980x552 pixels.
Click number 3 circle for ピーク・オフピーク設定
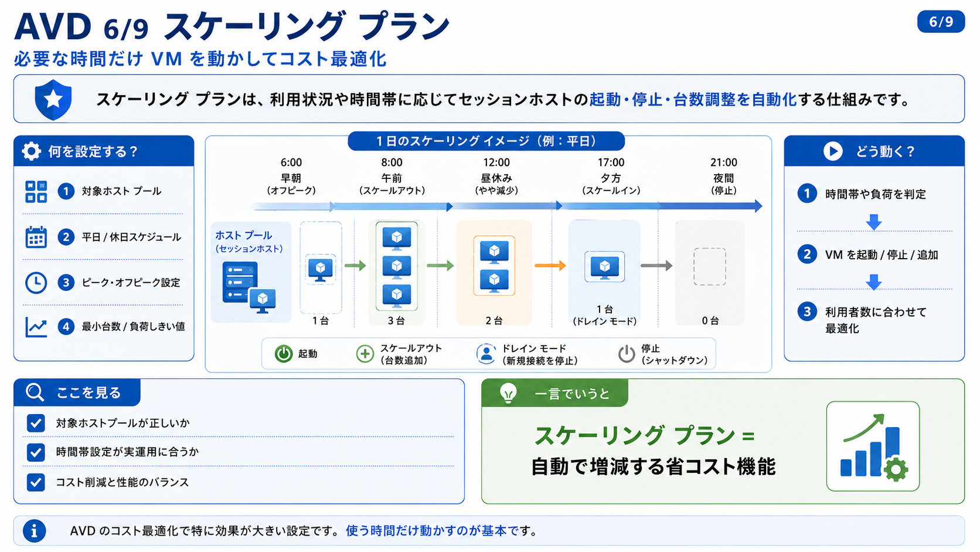(66, 282)
